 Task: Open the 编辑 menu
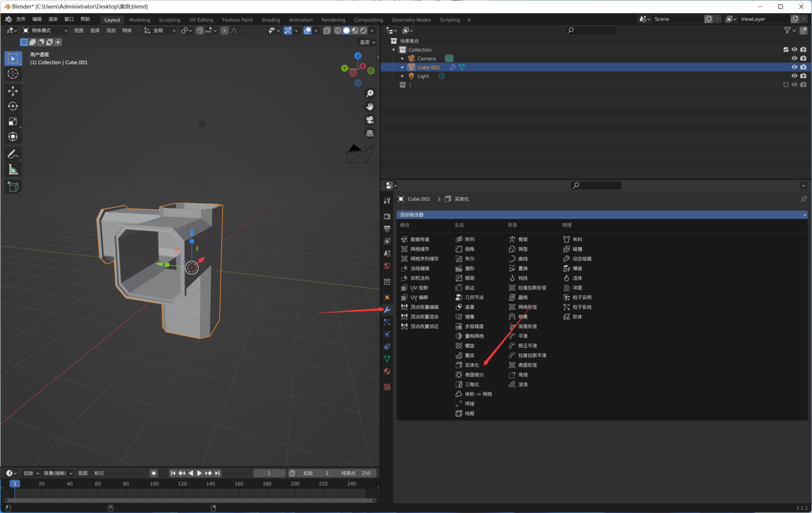coord(37,20)
